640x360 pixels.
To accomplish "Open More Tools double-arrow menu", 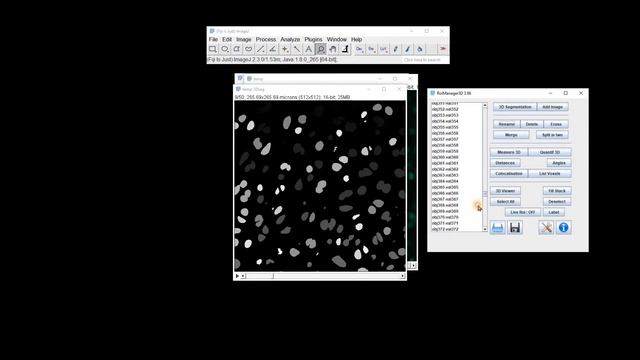I will [x=443, y=49].
